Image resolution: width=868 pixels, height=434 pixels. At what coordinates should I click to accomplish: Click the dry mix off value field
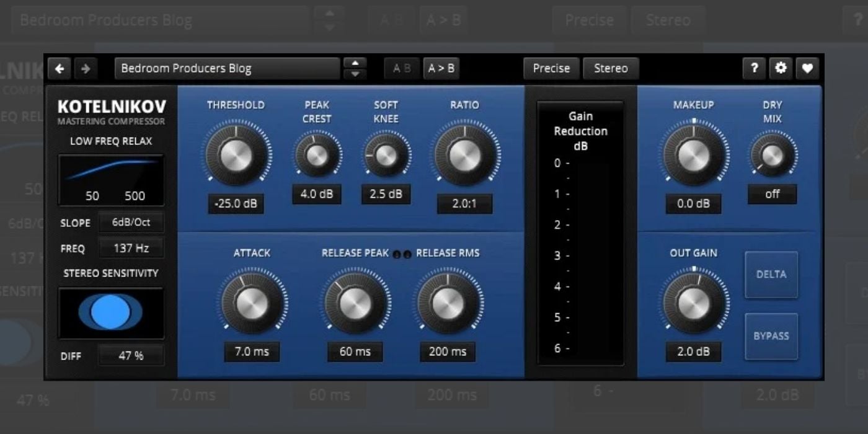pos(773,194)
